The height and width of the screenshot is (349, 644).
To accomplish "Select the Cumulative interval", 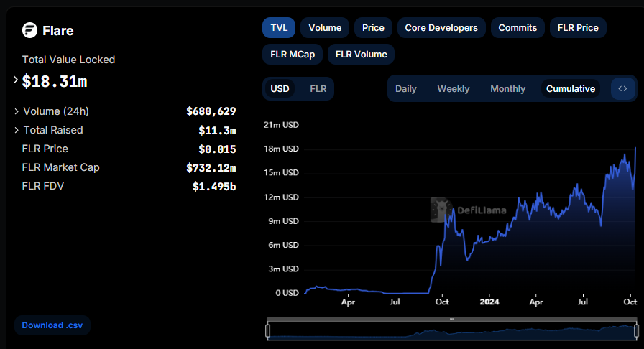I will [571, 89].
